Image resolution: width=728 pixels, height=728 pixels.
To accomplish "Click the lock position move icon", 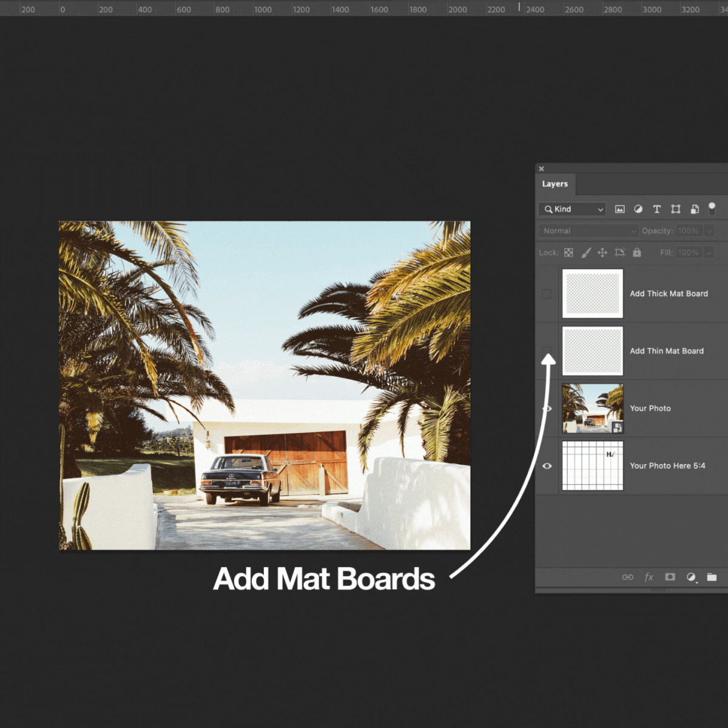I will point(602,253).
